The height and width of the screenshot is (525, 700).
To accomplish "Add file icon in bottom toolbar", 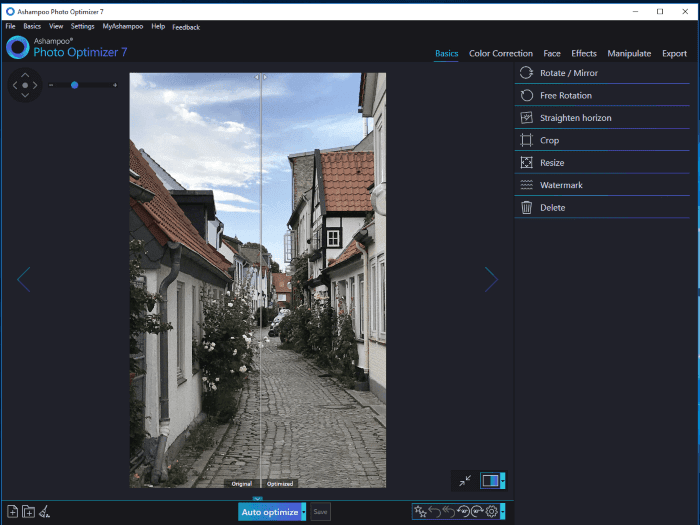I will (x=12, y=512).
